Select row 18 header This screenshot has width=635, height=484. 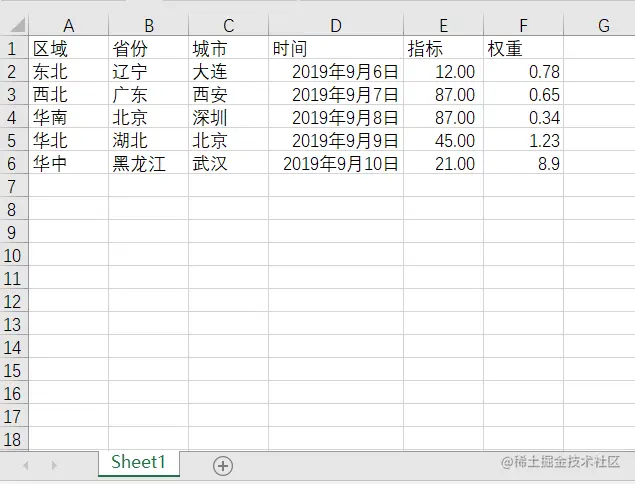[12, 439]
